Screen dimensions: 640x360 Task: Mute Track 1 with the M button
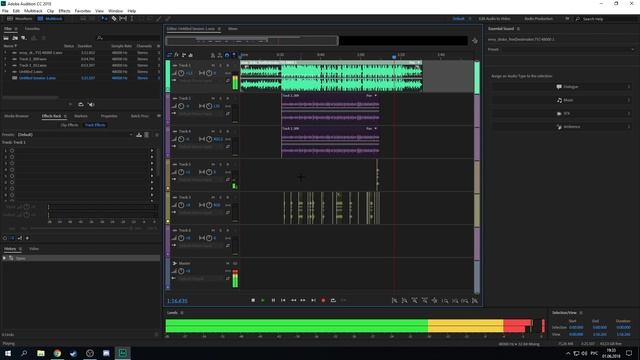coord(213,66)
